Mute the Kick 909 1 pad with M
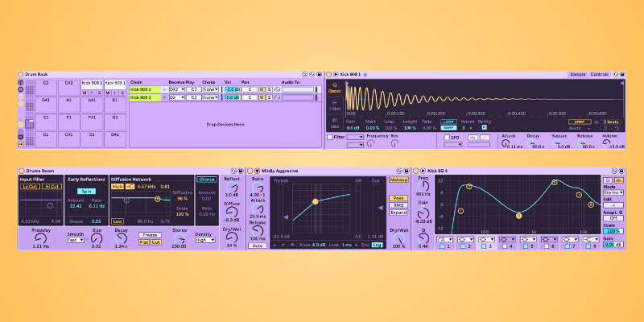 (x=107, y=93)
